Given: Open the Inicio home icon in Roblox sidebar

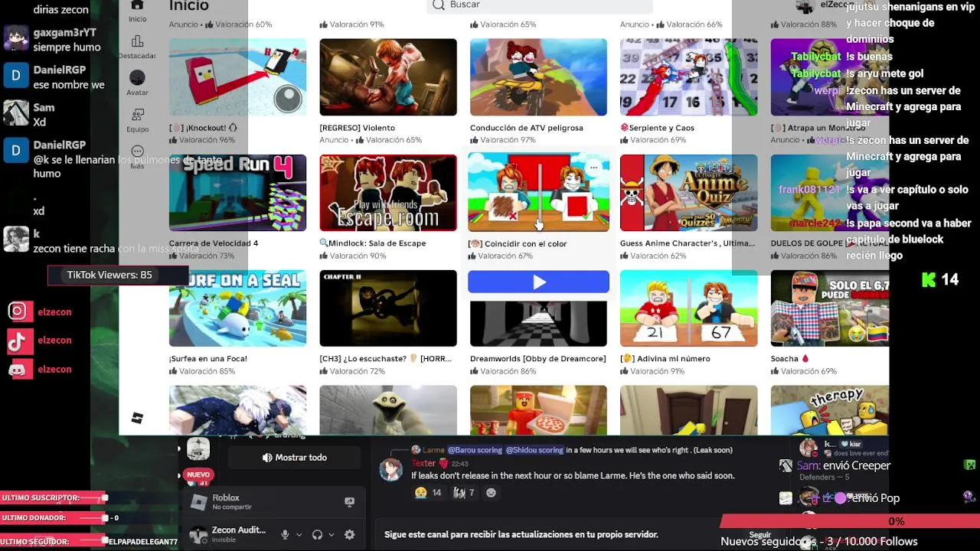Looking at the screenshot, I should [137, 6].
